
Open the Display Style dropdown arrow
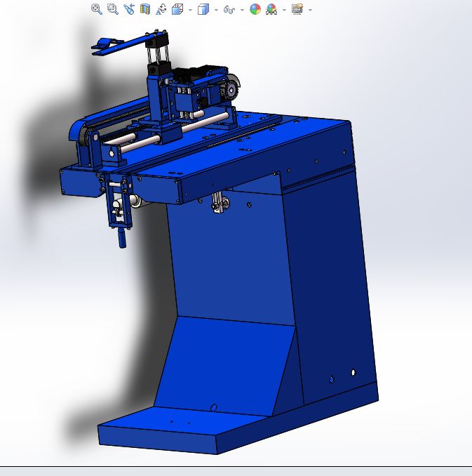(216, 10)
